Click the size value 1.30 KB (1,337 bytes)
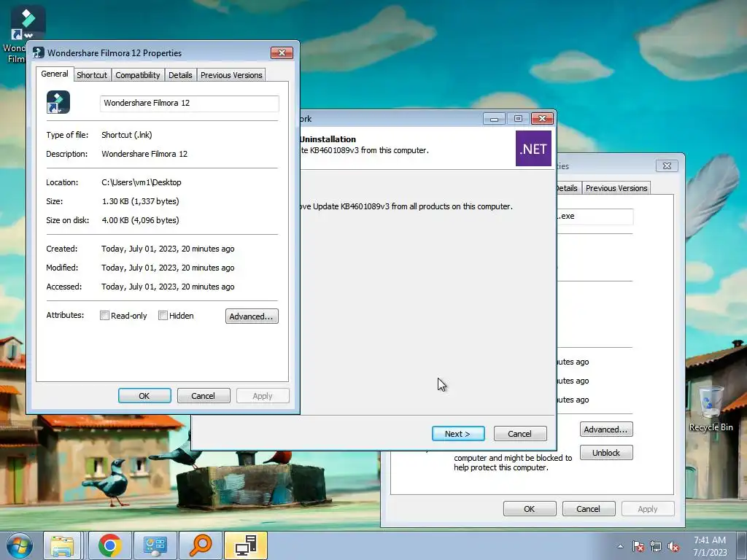Image resolution: width=747 pixels, height=560 pixels. click(141, 201)
